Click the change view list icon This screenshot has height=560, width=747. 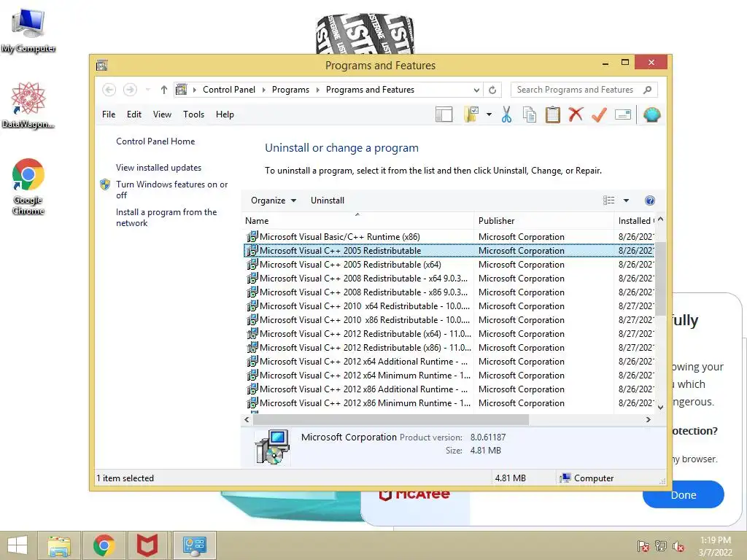tap(608, 201)
